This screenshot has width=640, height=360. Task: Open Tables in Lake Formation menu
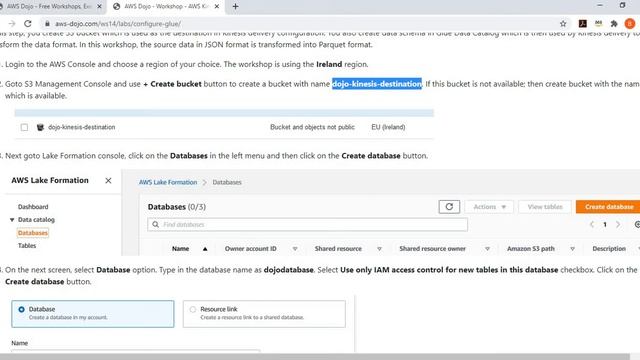(x=27, y=246)
